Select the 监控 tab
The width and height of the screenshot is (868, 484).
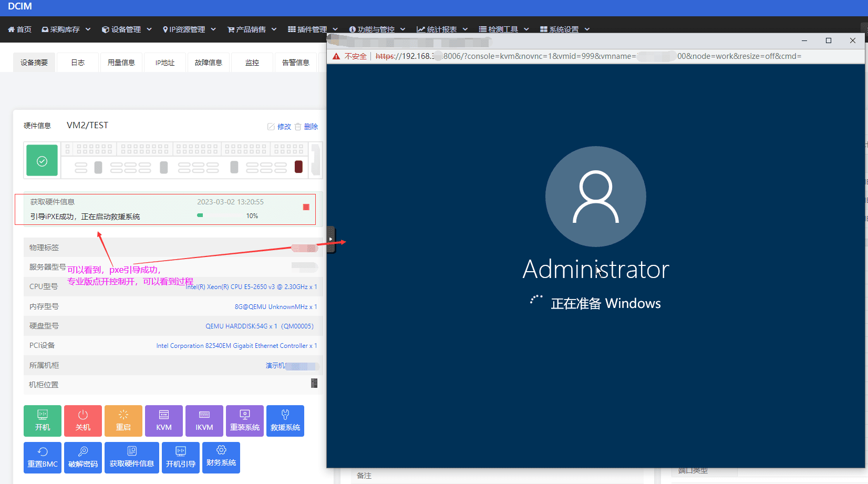252,63
